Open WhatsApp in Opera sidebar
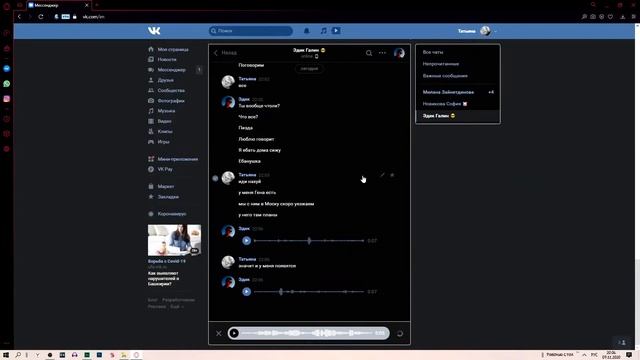This screenshot has width=640, height=360. point(7,84)
